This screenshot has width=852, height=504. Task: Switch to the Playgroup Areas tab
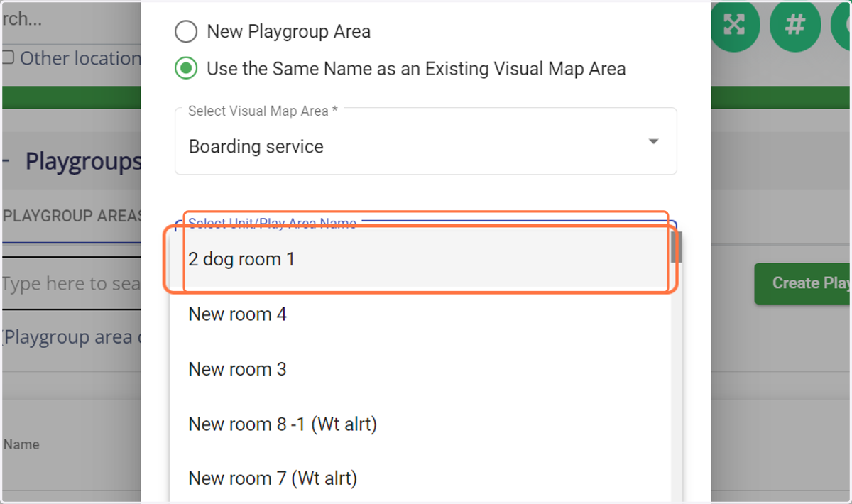click(71, 216)
